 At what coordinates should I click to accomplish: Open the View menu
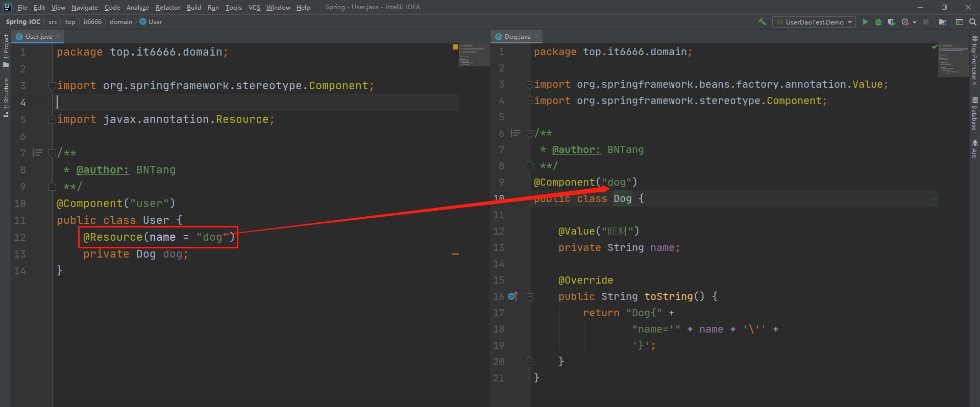(58, 7)
